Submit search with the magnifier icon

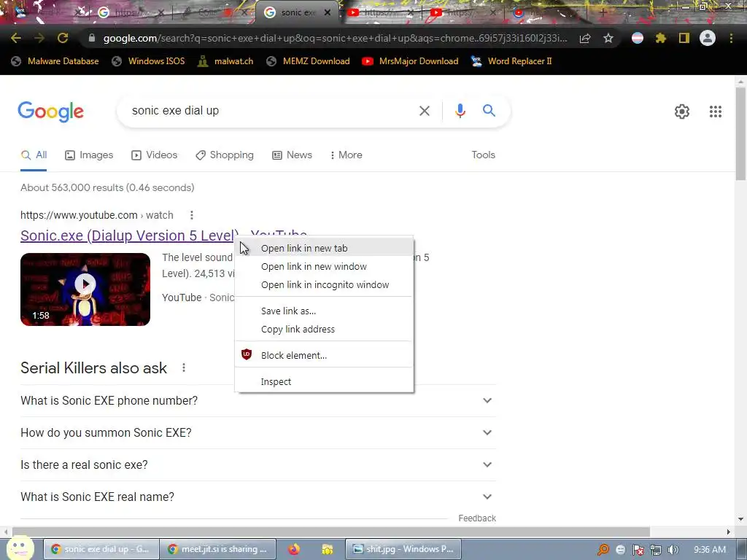[489, 111]
